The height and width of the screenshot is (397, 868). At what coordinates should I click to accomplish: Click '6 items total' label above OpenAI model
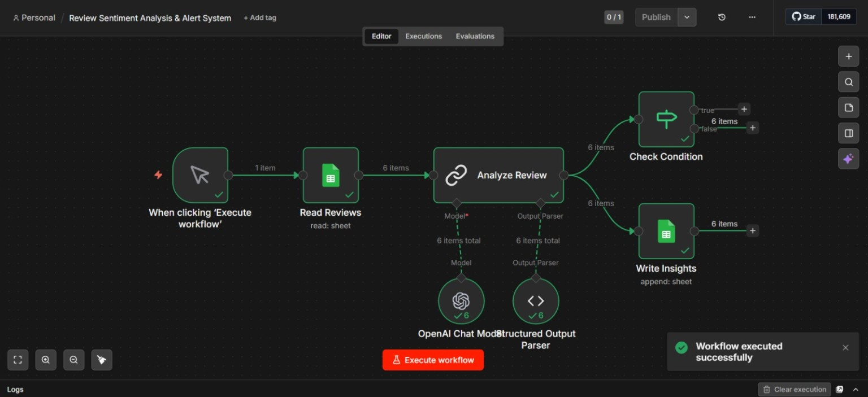[459, 241]
